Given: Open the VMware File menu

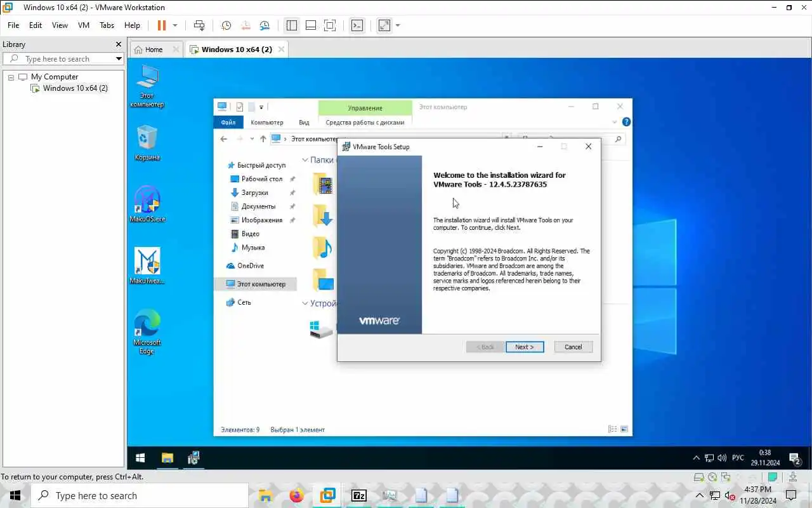Looking at the screenshot, I should (13, 25).
